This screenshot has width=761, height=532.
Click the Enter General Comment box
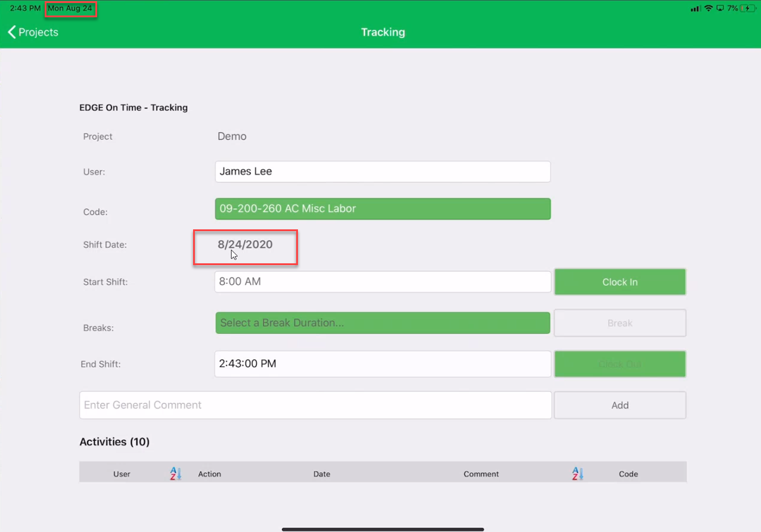[x=315, y=405]
